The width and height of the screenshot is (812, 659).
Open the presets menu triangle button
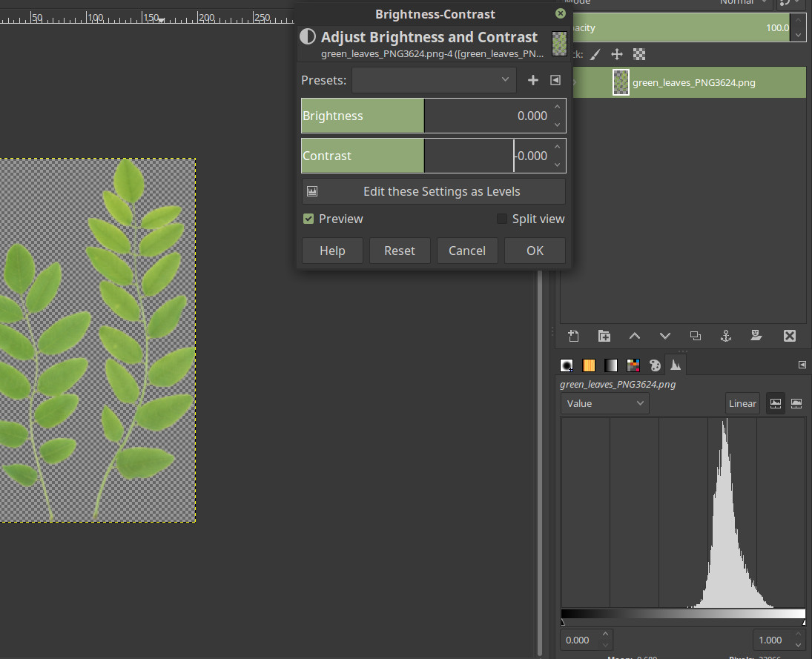[x=555, y=80]
